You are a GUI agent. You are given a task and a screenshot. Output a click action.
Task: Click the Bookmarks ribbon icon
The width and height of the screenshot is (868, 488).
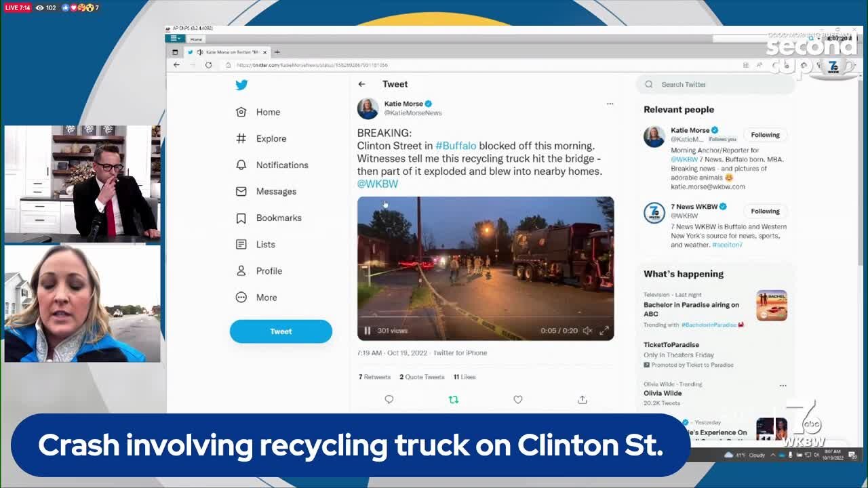241,218
